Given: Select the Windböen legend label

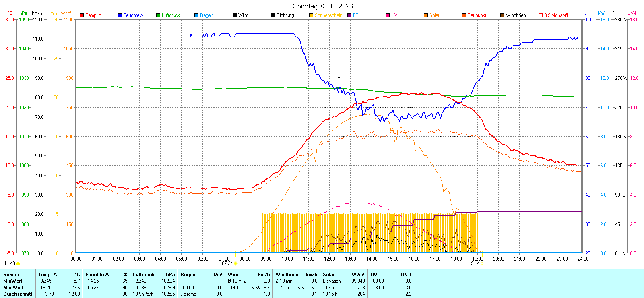Looking at the screenshot, I should click(x=516, y=15).
